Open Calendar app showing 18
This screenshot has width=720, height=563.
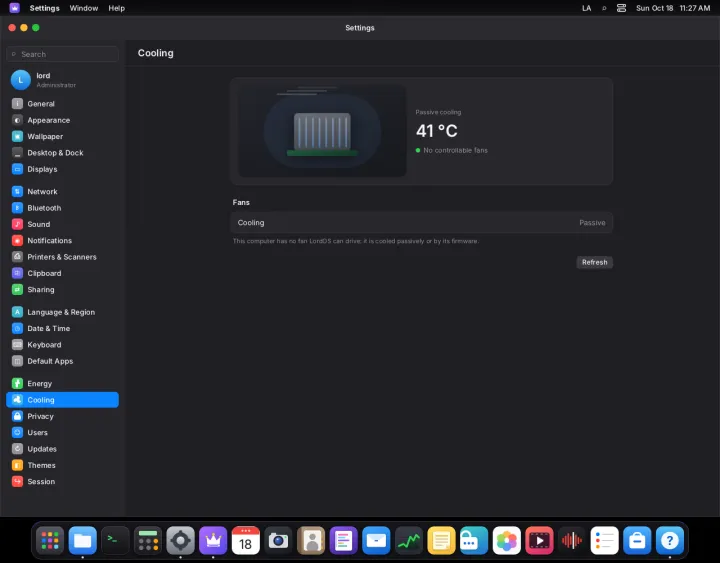[x=246, y=540]
